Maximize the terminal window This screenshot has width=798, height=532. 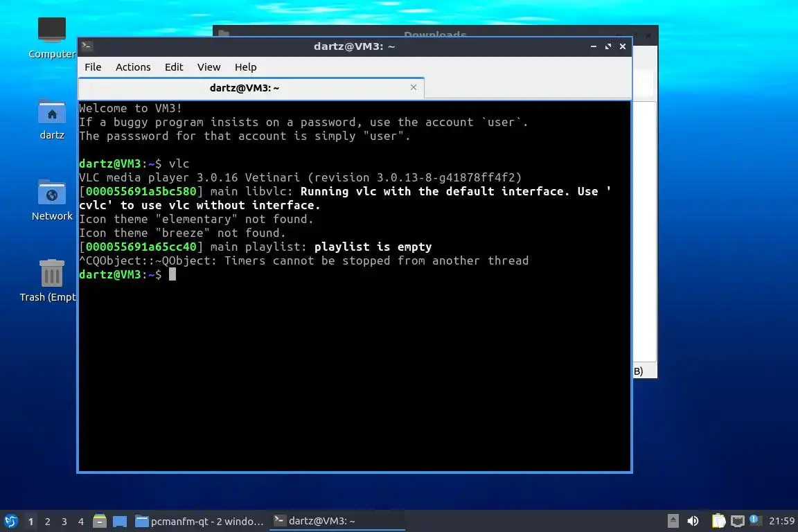pyautogui.click(x=608, y=46)
